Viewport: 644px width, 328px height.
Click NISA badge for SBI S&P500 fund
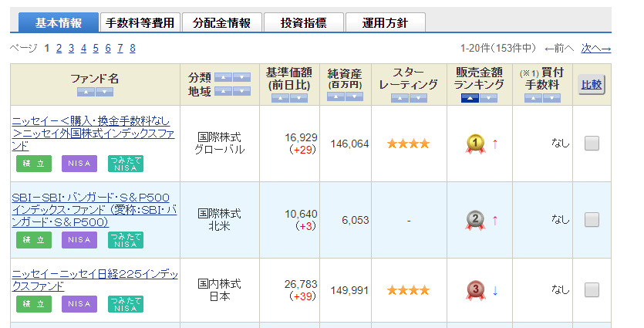click(79, 240)
